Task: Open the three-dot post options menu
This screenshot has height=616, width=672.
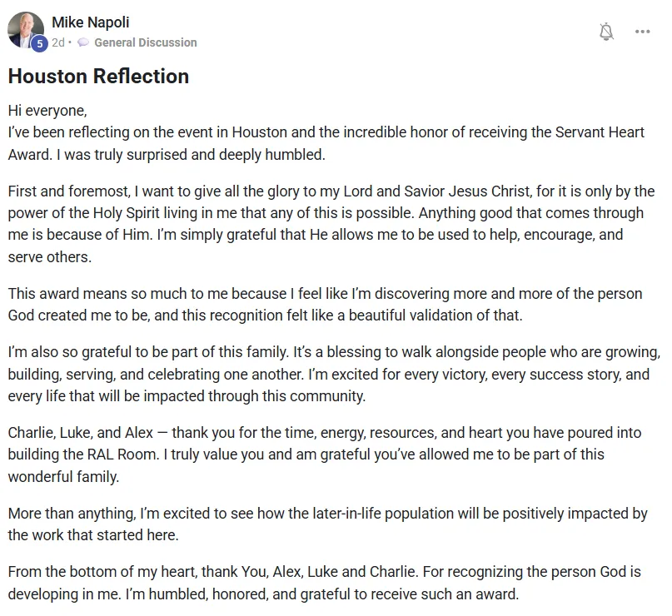Action: pos(642,32)
